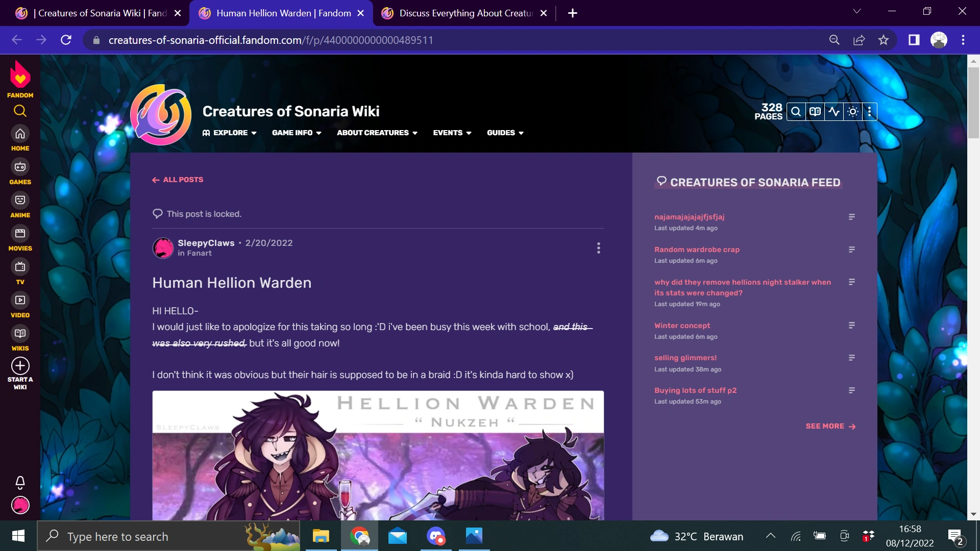Click the Start a Wiki plus icon
Screen dimensions: 980x551
pos(20,366)
